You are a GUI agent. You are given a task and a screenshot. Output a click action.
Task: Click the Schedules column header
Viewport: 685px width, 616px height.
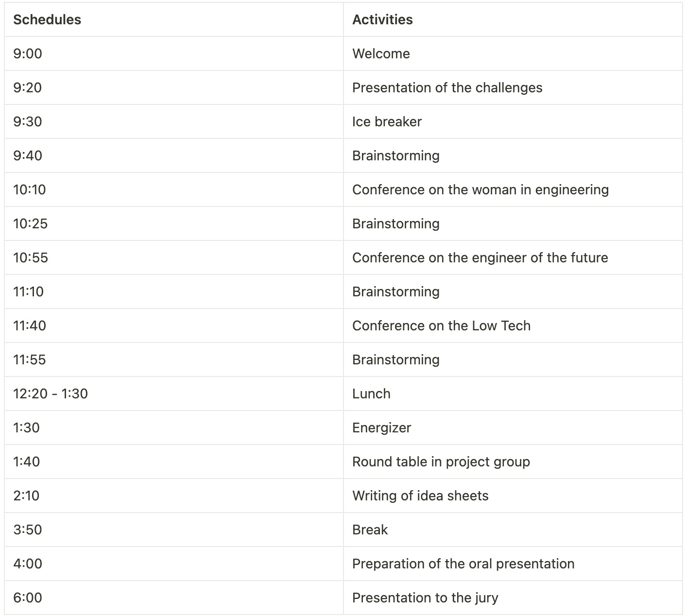coord(174,19)
